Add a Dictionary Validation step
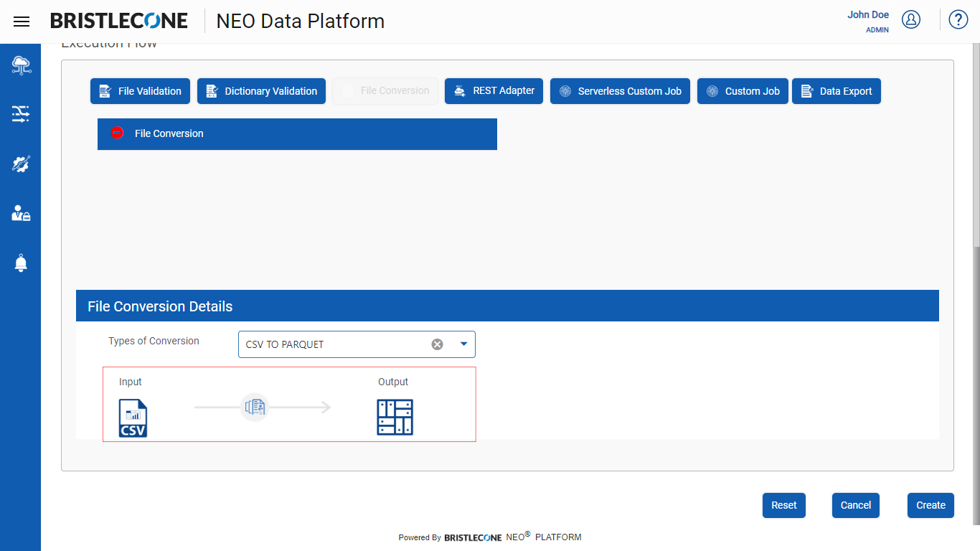This screenshot has width=980, height=551. [261, 91]
